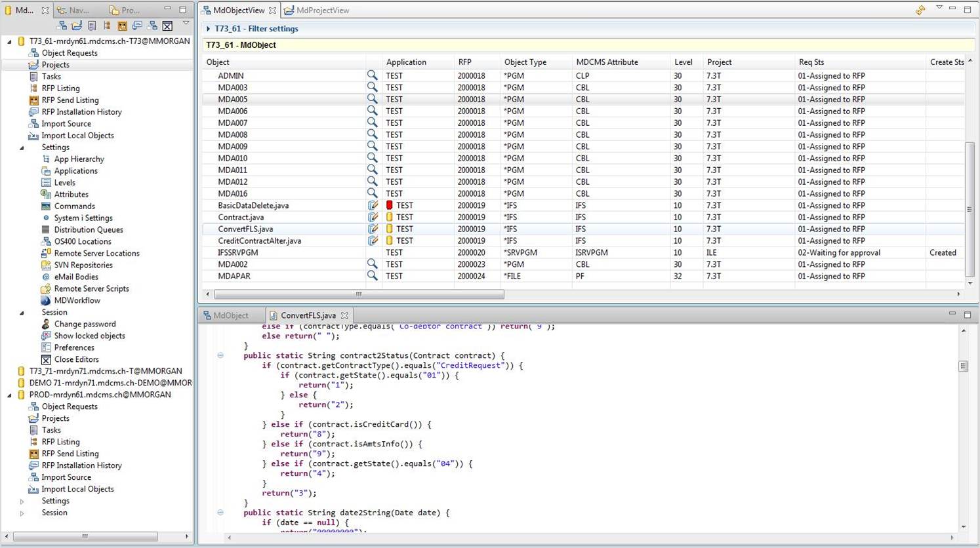Click the magnifier icon next to MDAPAR
Screen dimensions: 980x548
pyautogui.click(x=372, y=276)
